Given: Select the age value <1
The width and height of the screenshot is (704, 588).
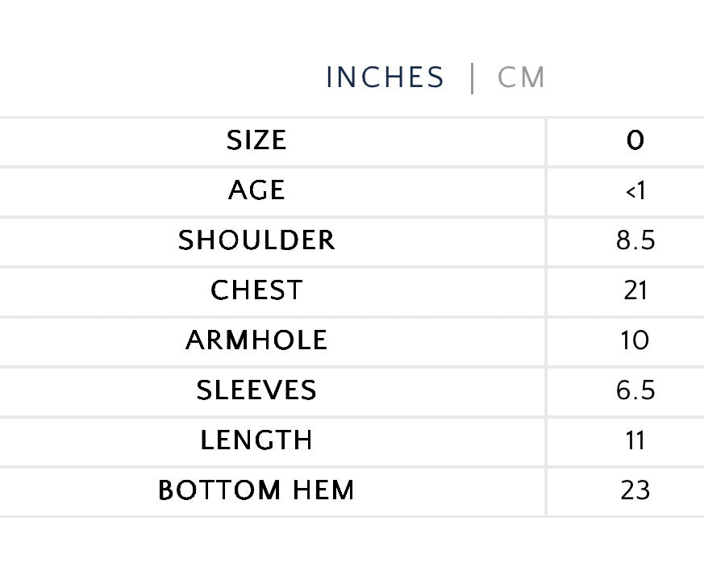Looking at the screenshot, I should (635, 190).
